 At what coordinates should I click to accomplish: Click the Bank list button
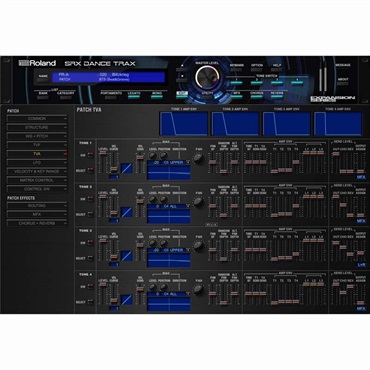coord(43,97)
